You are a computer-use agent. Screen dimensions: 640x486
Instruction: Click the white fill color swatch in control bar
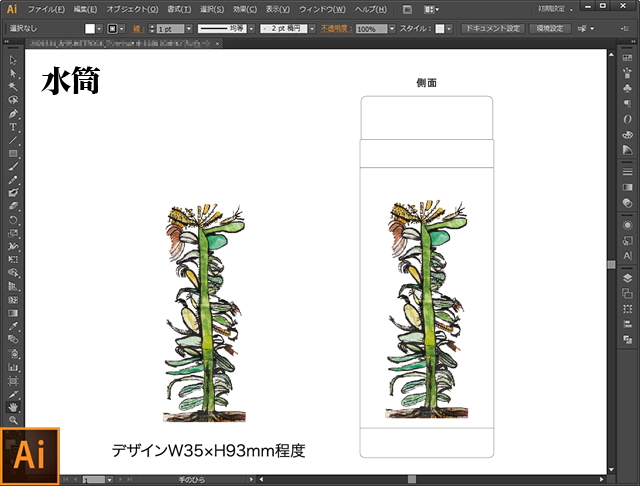(90, 29)
